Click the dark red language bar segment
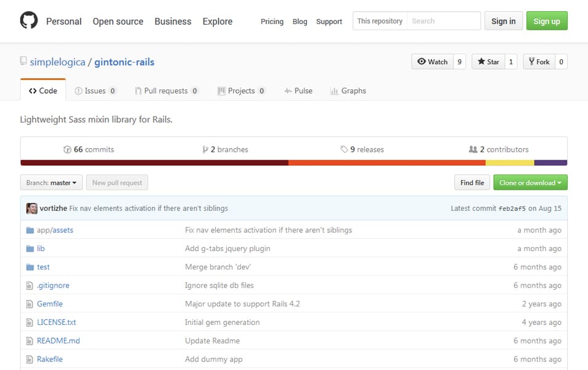 tap(155, 162)
